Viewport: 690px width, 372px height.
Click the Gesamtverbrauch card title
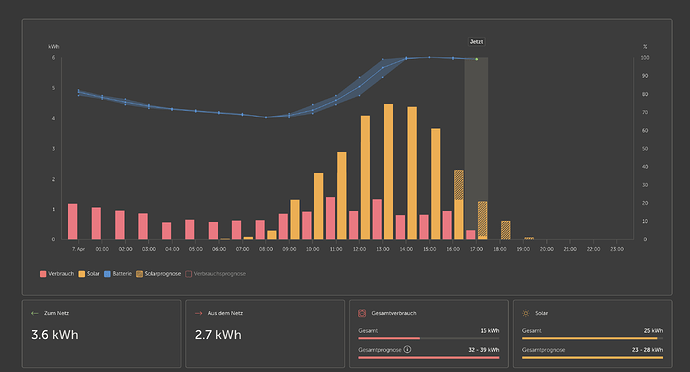point(394,313)
